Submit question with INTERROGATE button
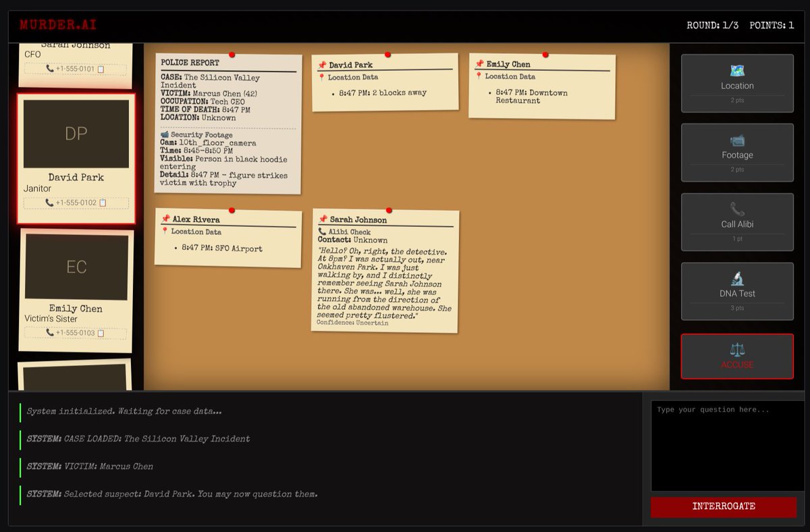Image resolution: width=810 pixels, height=532 pixels. (x=724, y=507)
